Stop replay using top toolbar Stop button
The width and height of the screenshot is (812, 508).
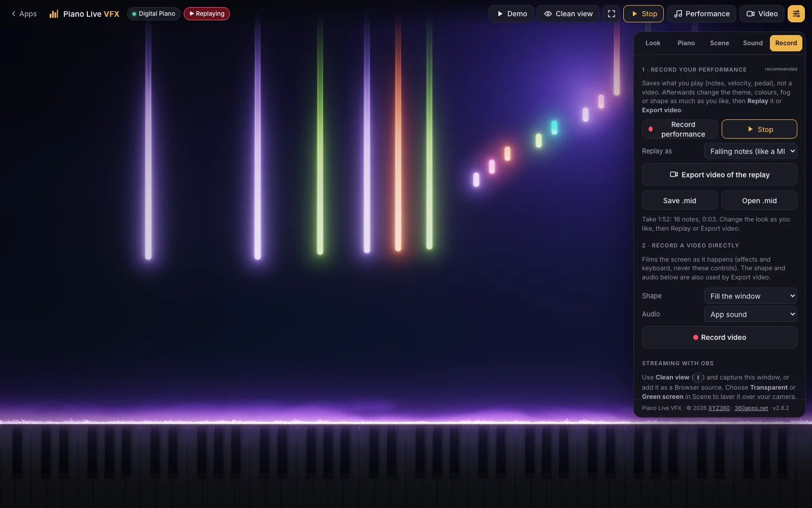(644, 14)
